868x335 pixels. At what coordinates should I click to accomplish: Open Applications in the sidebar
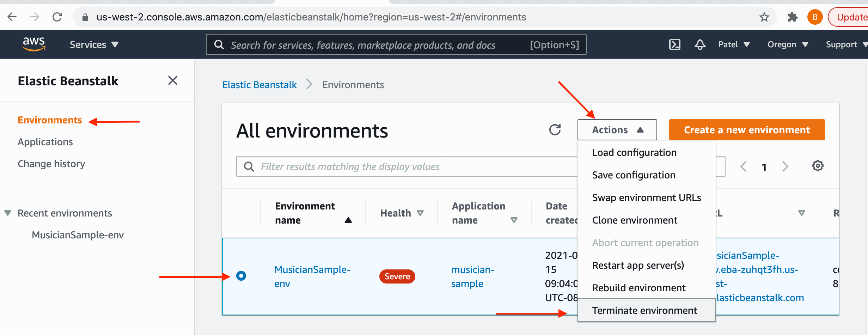click(x=45, y=142)
